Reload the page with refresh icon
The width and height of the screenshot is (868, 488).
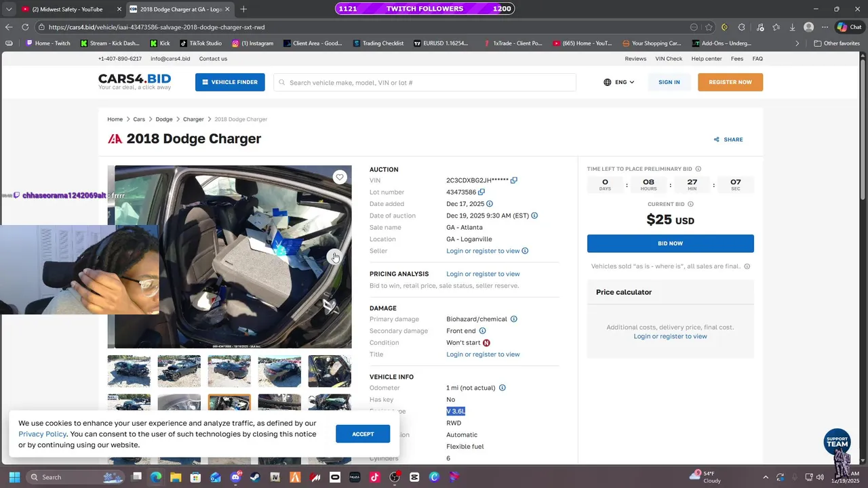coord(25,27)
